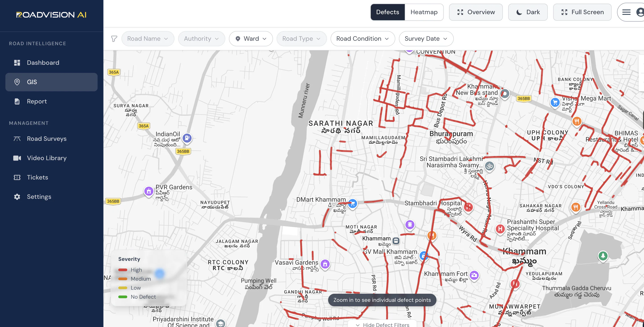The height and width of the screenshot is (327, 644).
Task: Click the Low severity legend entry
Action: click(130, 288)
